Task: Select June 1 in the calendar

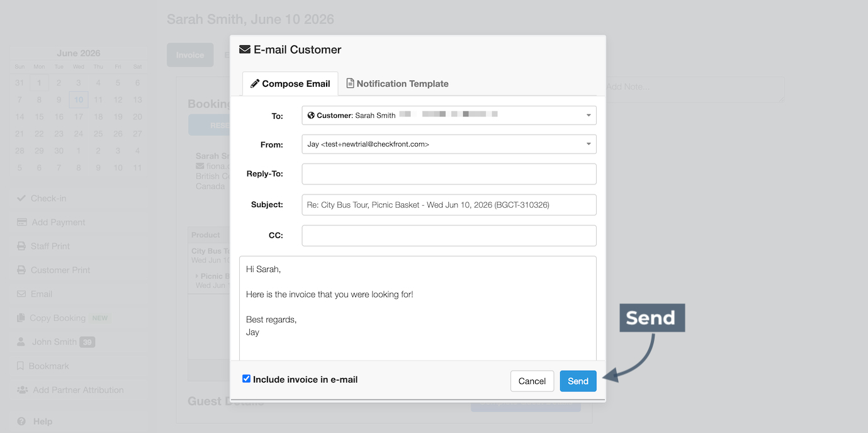Action: coord(39,82)
